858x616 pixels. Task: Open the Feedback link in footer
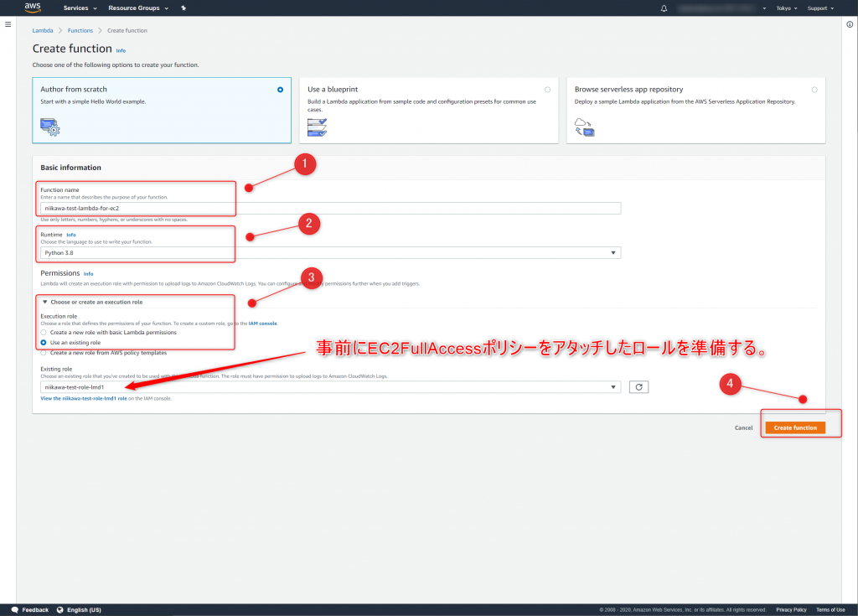point(35,610)
